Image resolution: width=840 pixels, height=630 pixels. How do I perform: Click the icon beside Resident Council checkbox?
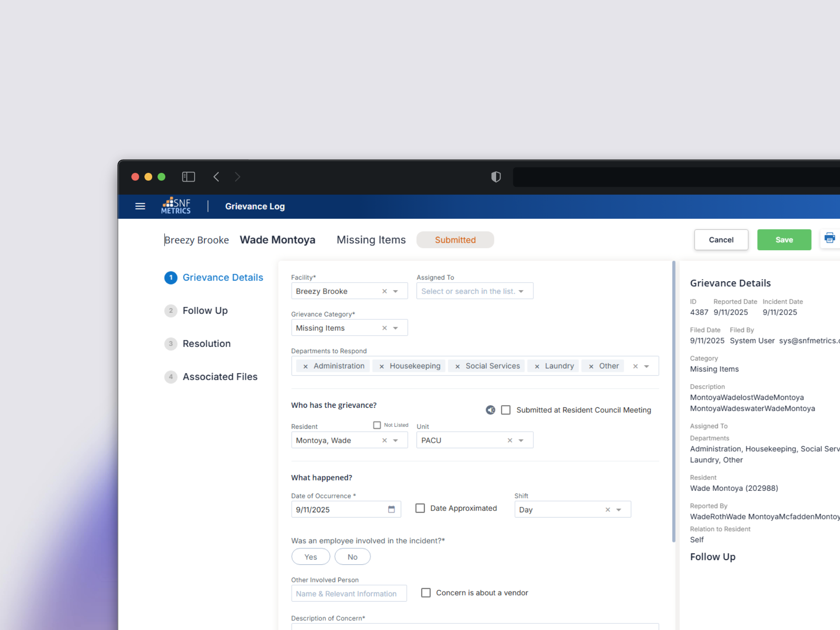[x=490, y=410]
